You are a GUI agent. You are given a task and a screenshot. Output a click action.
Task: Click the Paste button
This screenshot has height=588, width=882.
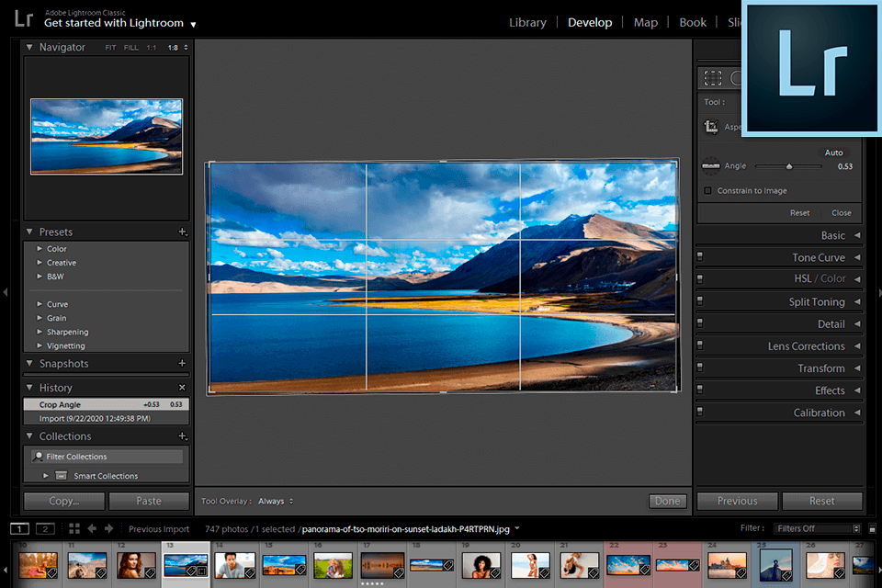tap(149, 501)
